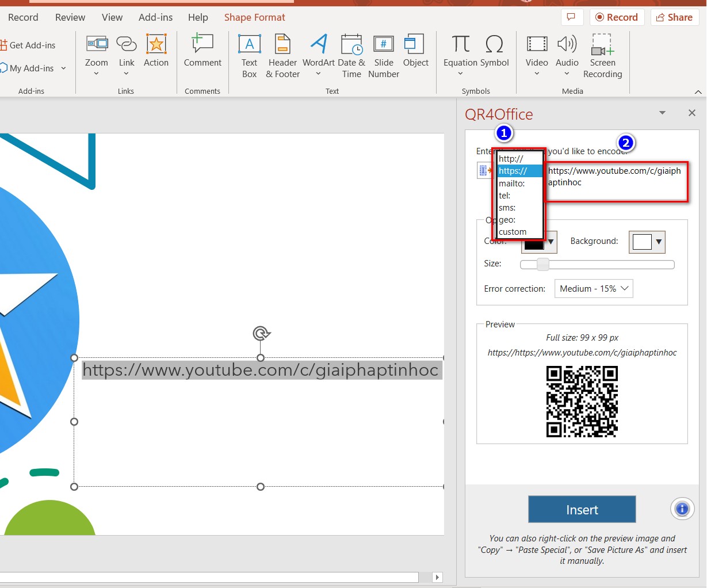Image resolution: width=707 pixels, height=588 pixels.
Task: Switch to the View tab
Action: pyautogui.click(x=112, y=17)
